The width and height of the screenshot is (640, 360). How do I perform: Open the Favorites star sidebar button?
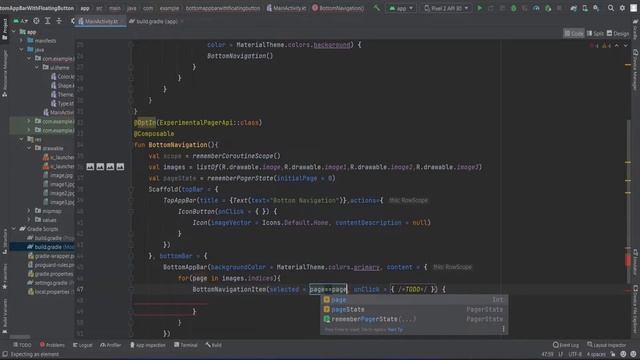4,278
